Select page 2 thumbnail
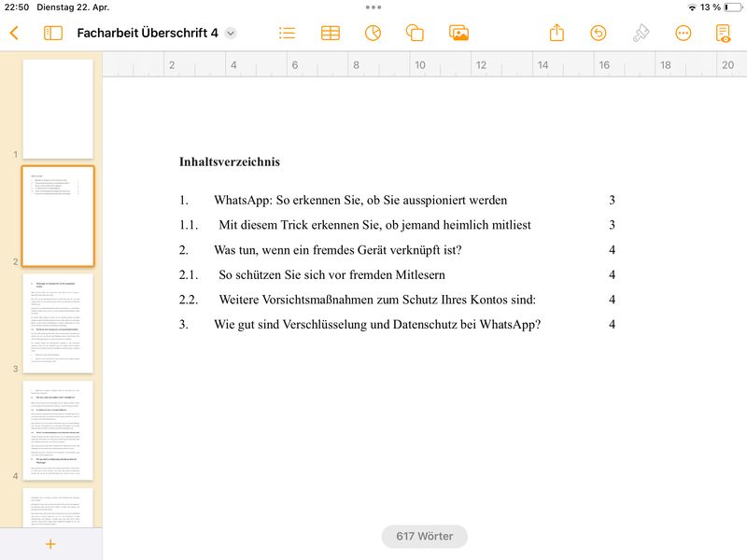747x560 pixels. pos(58,217)
